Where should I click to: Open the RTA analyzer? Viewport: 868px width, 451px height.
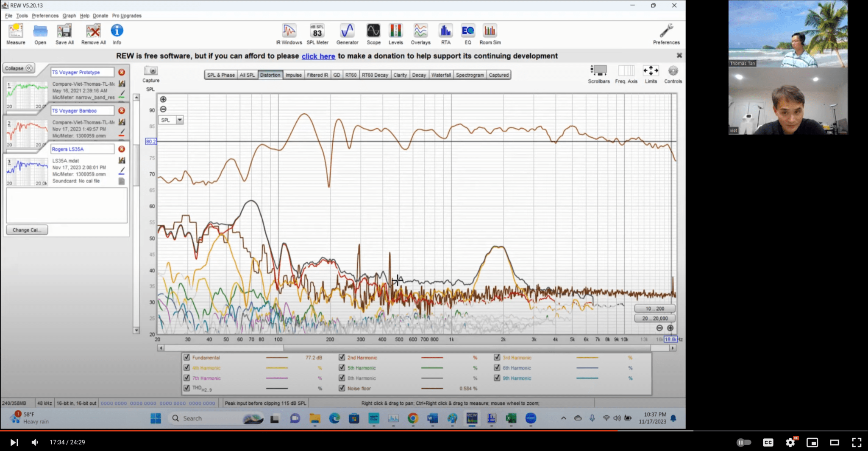445,34
